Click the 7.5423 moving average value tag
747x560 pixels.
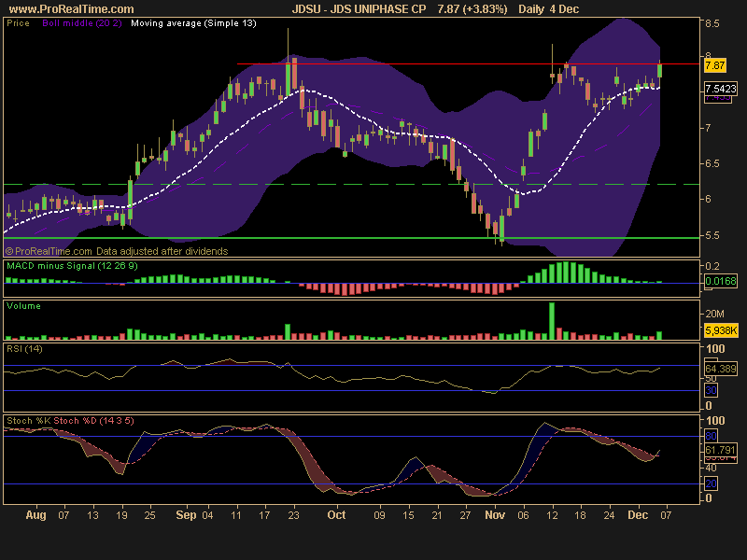[x=721, y=89]
